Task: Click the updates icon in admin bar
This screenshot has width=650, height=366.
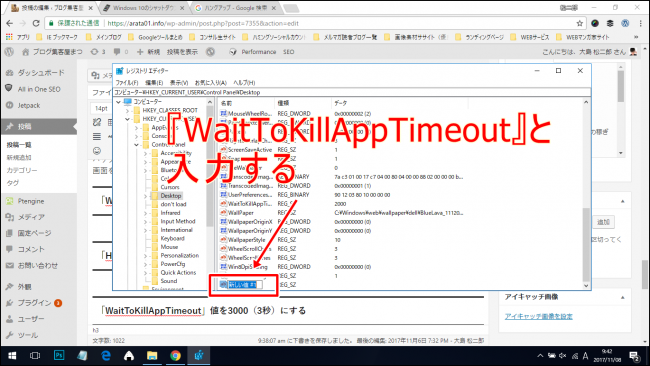Action: [95, 52]
